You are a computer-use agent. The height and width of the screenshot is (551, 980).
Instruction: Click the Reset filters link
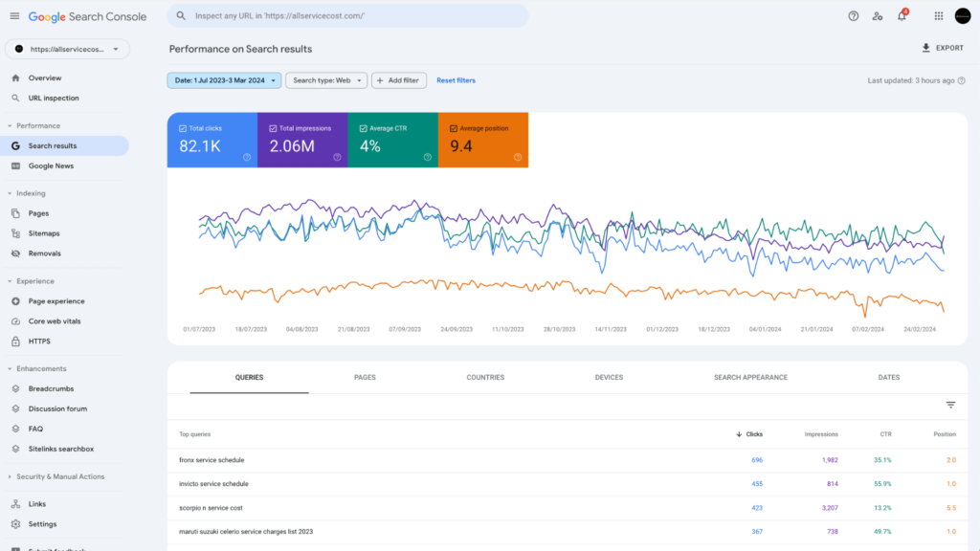(x=456, y=80)
